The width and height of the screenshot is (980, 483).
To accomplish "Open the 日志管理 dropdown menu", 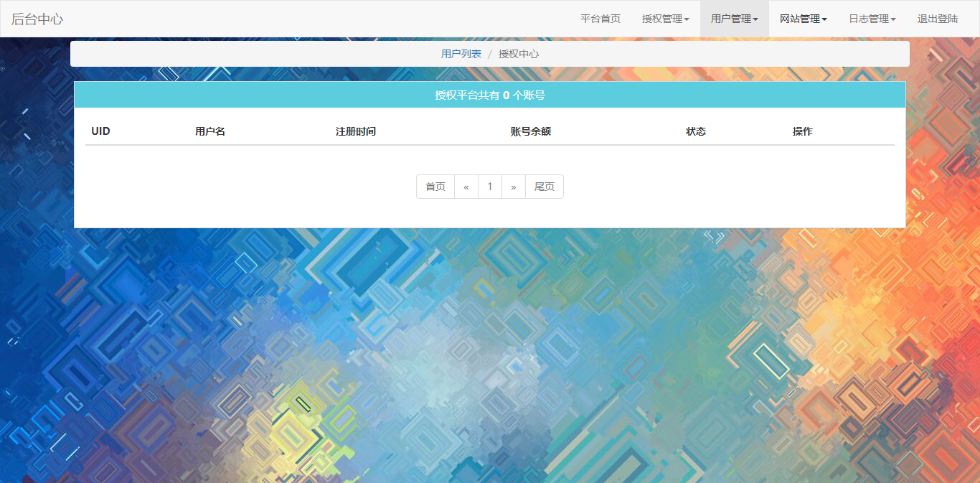I will 872,19.
